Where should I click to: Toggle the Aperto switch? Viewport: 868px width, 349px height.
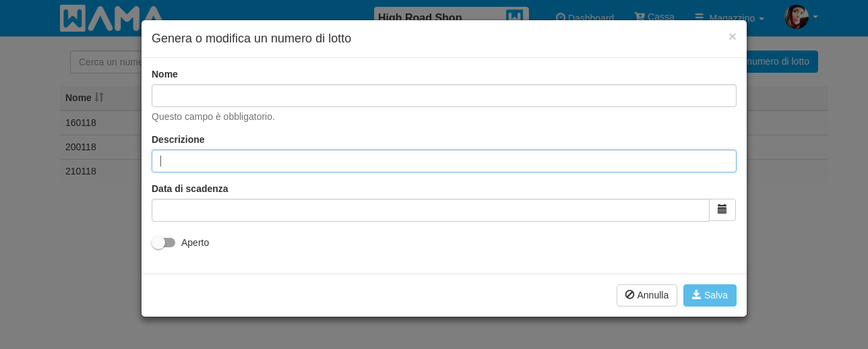point(164,243)
